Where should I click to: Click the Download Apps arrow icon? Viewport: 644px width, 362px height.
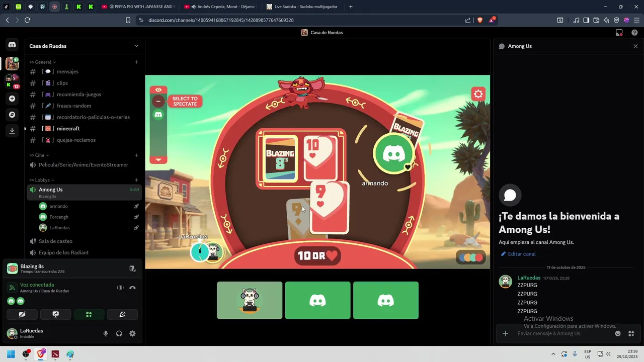click(x=12, y=131)
